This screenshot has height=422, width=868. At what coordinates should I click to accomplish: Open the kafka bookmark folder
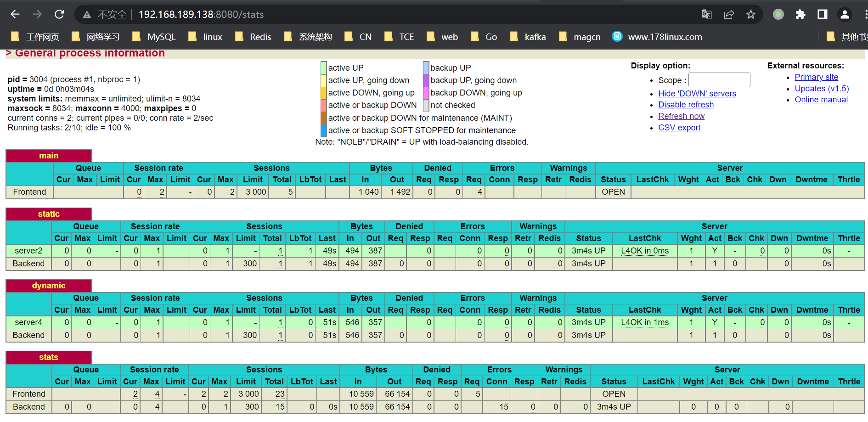point(528,37)
